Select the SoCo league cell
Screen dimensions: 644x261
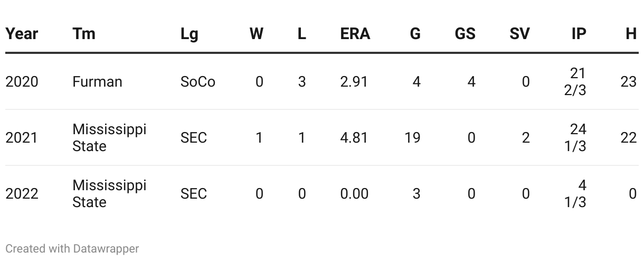198,82
